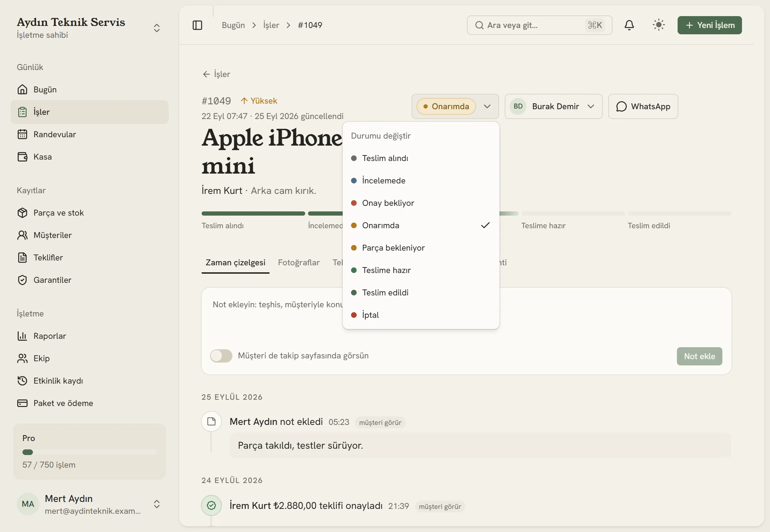Viewport: 770px width, 532px height.
Task: Expand the Onarımda status dropdown
Action: tap(455, 106)
